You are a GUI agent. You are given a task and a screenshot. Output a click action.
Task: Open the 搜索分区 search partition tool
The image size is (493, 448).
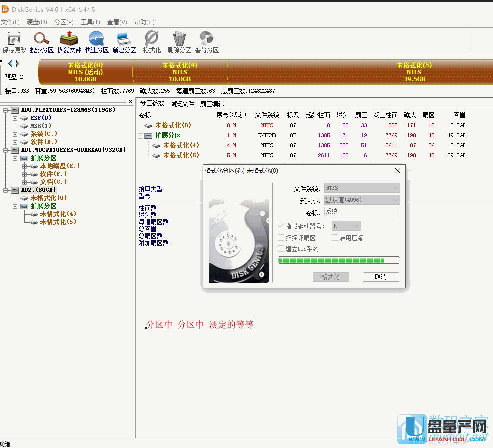coord(42,42)
